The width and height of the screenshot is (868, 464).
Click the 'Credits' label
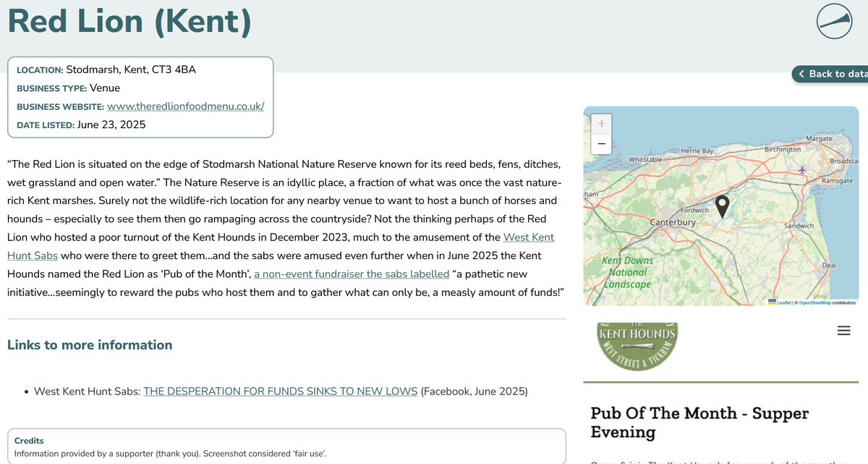[29, 441]
